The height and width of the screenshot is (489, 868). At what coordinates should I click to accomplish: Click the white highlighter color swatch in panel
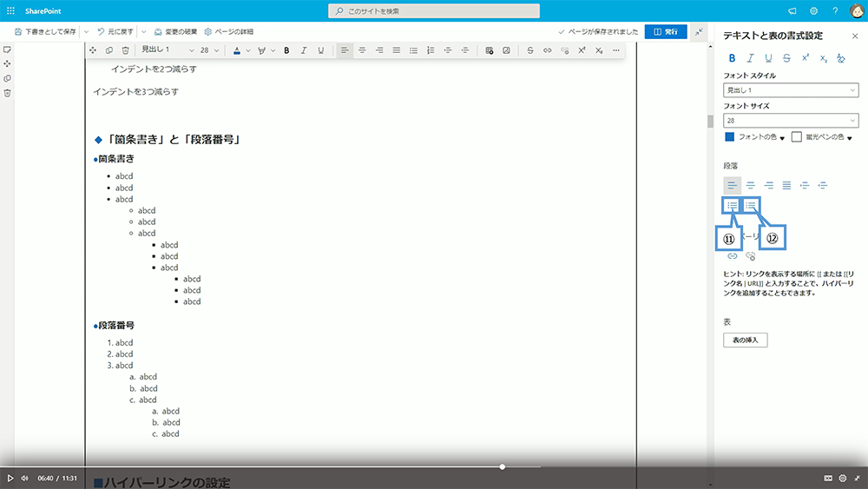click(x=796, y=136)
